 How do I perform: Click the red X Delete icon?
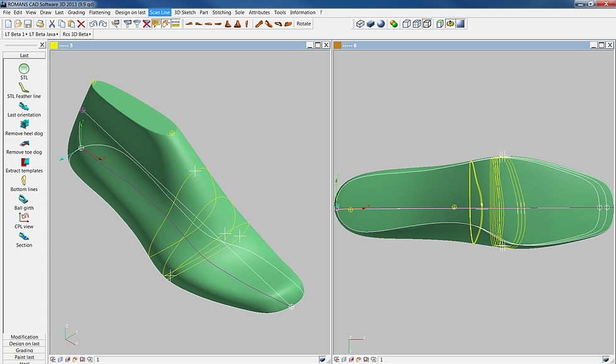coord(81,24)
